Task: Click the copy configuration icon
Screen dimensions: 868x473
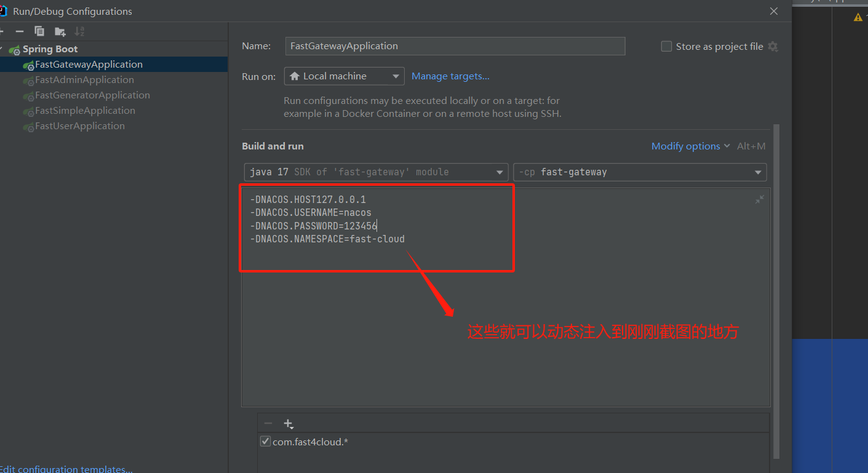Action: (39, 31)
